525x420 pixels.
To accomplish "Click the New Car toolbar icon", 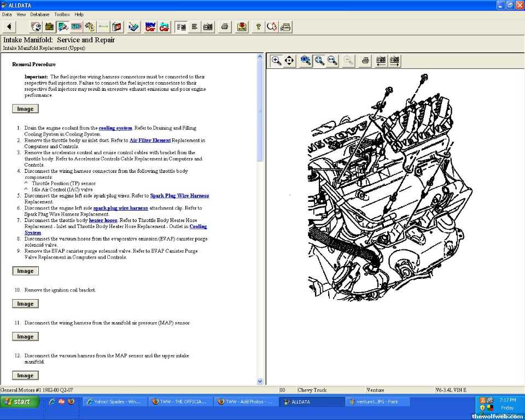I will tap(150, 26).
